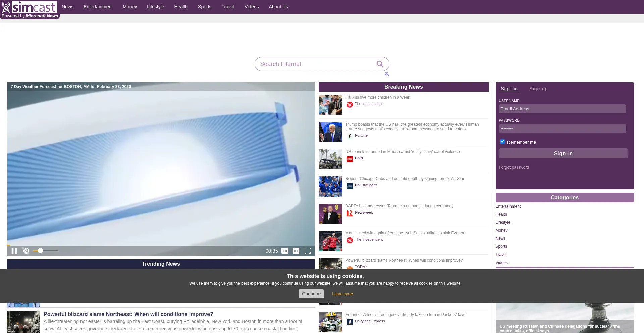Open the Lifestyle menu item
Image resolution: width=644 pixels, height=333 pixels.
point(156,7)
